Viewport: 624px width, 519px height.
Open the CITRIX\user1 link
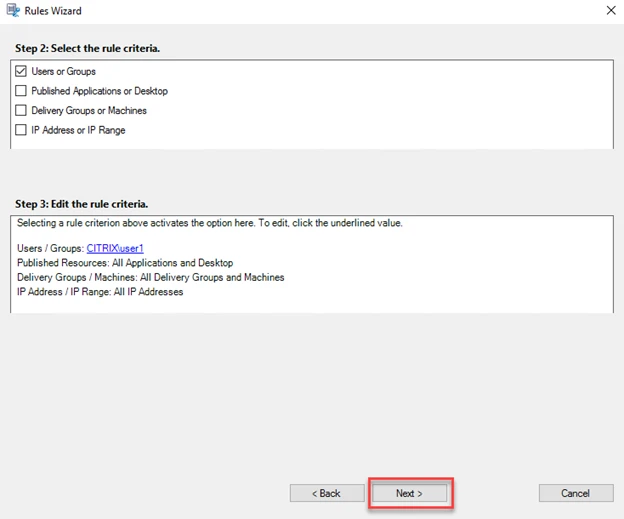point(115,248)
